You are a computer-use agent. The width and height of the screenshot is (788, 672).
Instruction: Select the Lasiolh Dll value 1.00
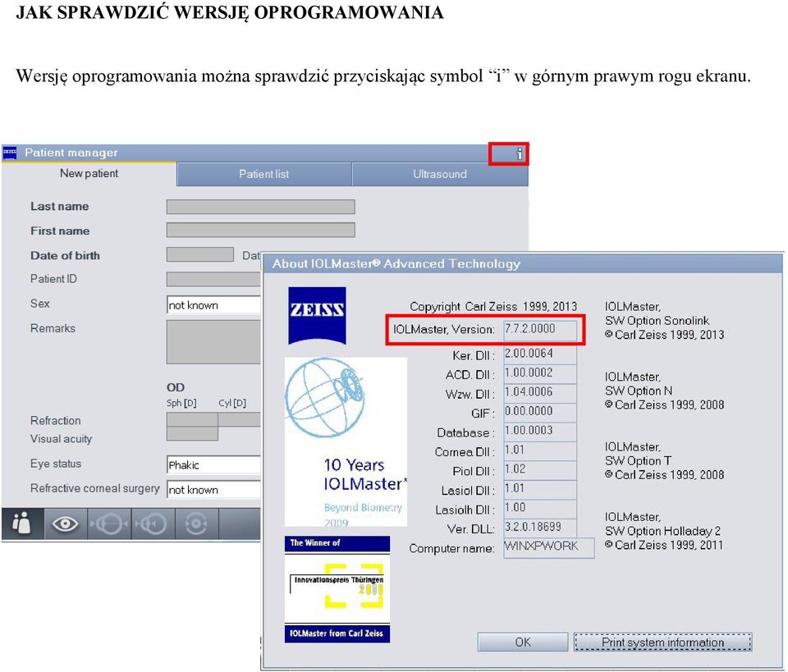coord(540,508)
